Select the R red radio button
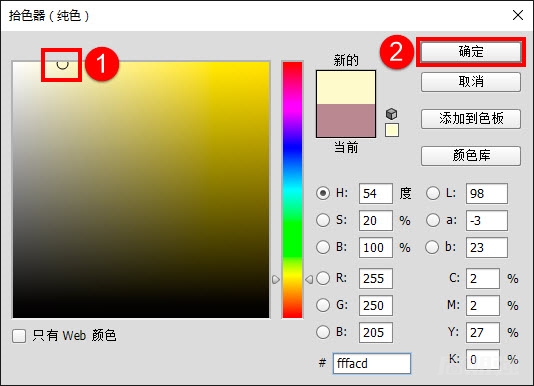534x386 pixels. click(x=323, y=278)
